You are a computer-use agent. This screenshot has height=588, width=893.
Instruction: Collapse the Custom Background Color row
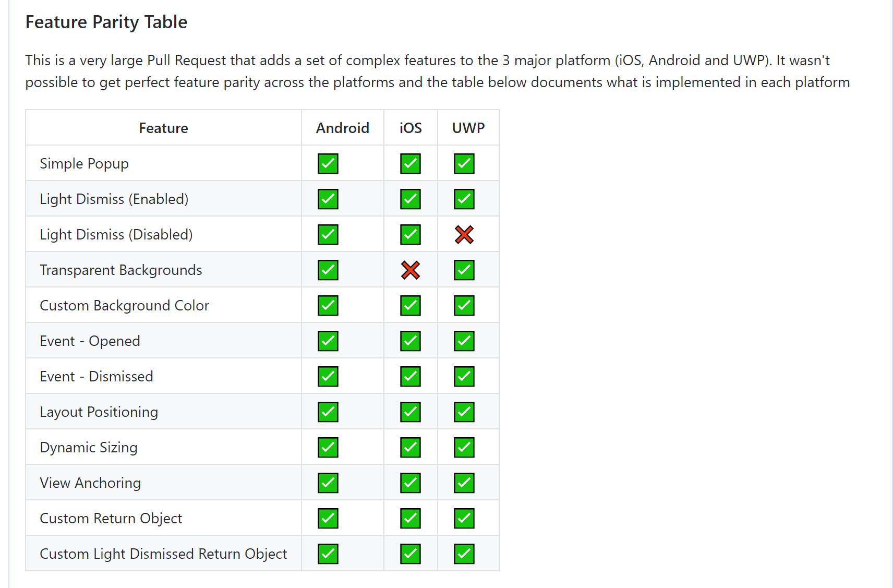coord(124,305)
